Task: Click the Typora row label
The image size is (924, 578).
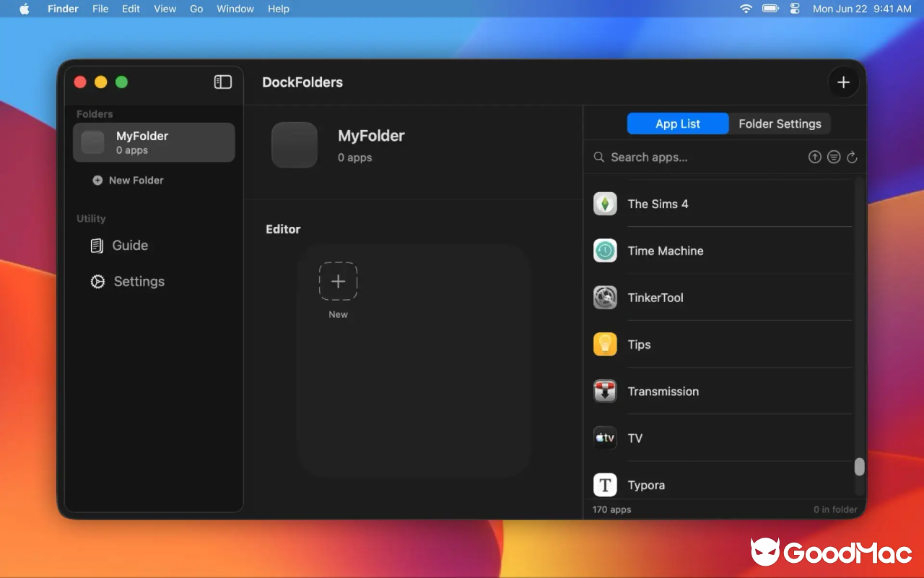Action: coord(646,486)
